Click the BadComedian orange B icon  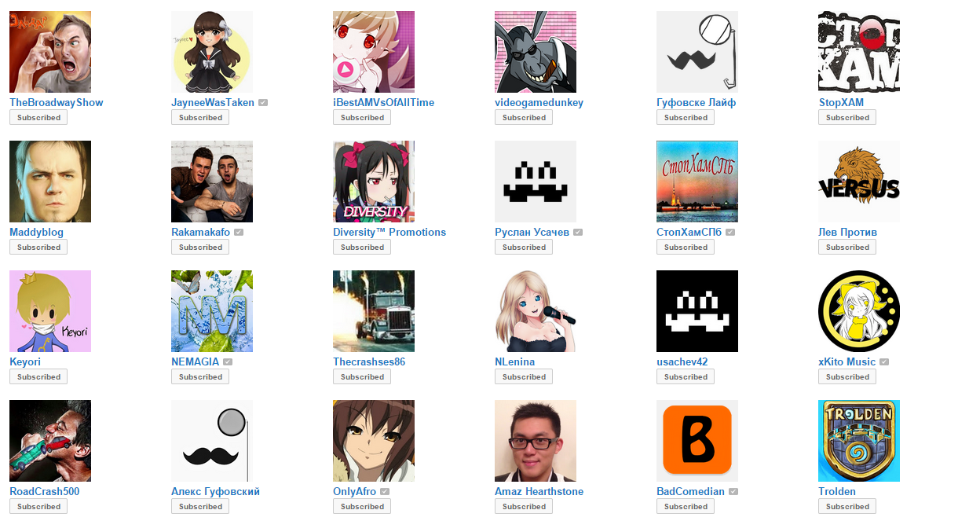pyautogui.click(x=697, y=441)
